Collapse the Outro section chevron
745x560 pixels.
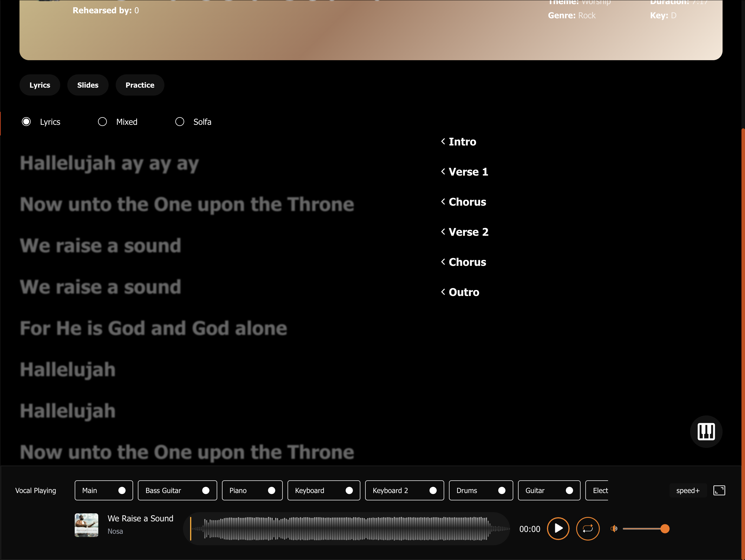(443, 292)
